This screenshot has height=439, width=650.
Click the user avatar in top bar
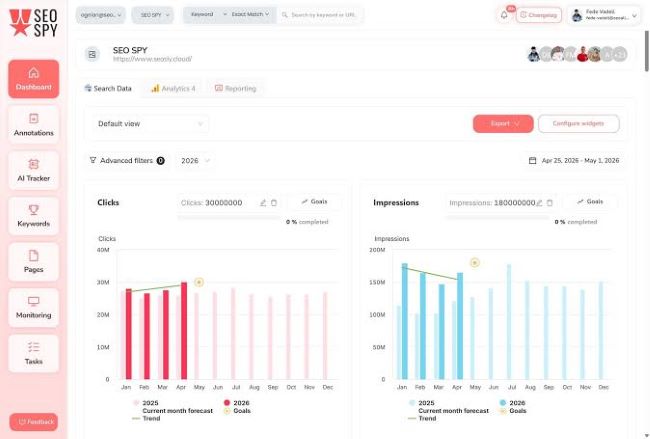click(x=577, y=16)
